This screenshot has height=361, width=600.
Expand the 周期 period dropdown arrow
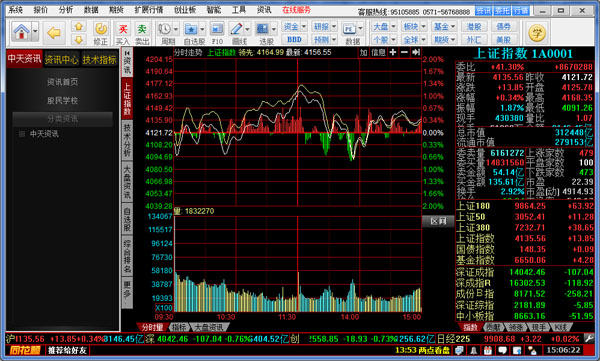click(x=176, y=29)
